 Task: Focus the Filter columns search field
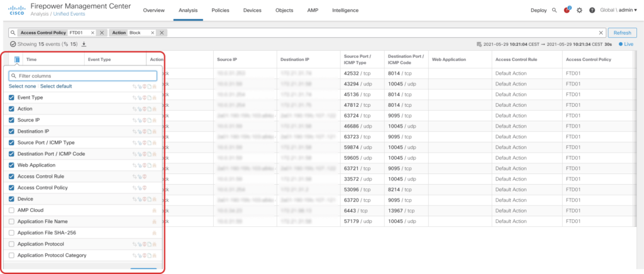pos(82,76)
